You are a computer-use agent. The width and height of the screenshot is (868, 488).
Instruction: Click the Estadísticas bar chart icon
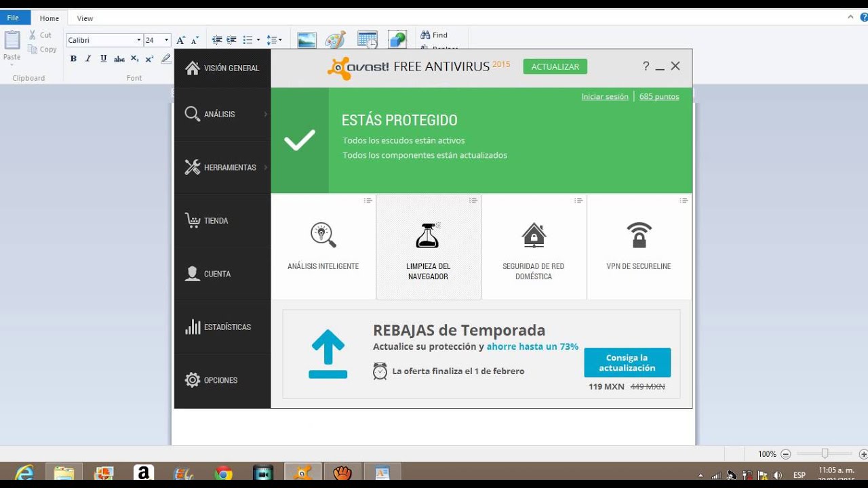(x=193, y=327)
